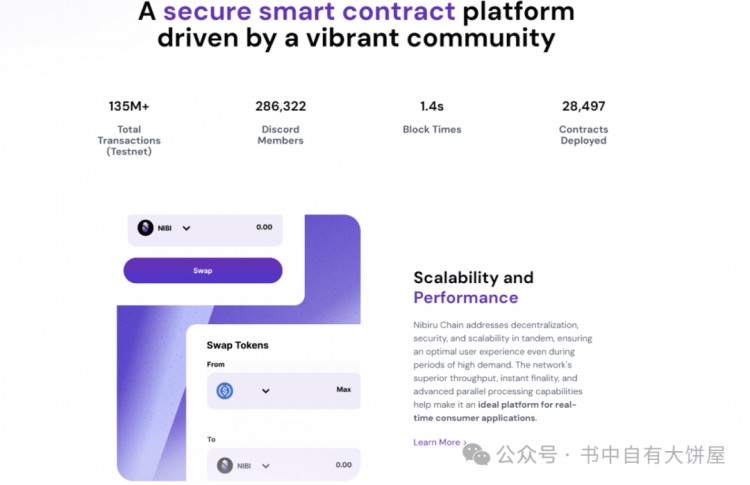Click the 1.4s Block Times stat
Image resolution: width=750 pixels, height=485 pixels.
point(432,117)
